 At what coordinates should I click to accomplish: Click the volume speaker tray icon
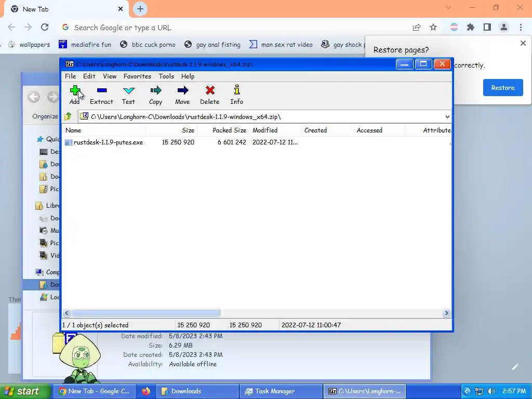coord(491,391)
